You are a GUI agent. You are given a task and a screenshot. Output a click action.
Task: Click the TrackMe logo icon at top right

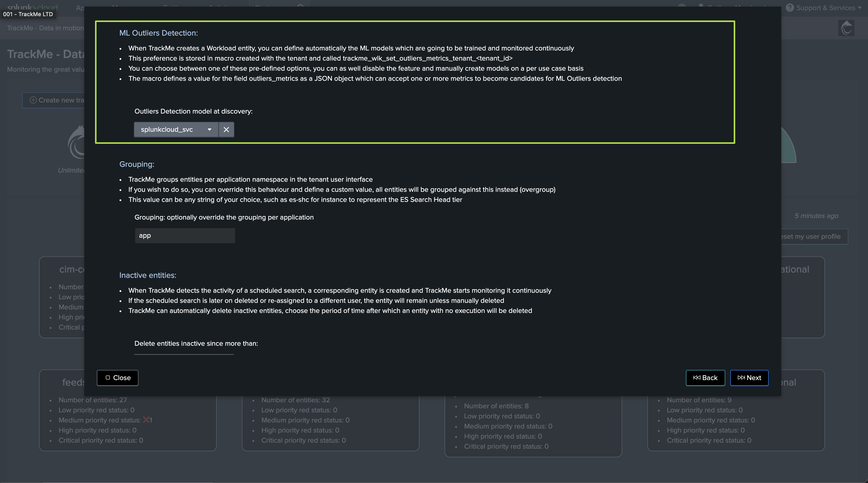[846, 28]
